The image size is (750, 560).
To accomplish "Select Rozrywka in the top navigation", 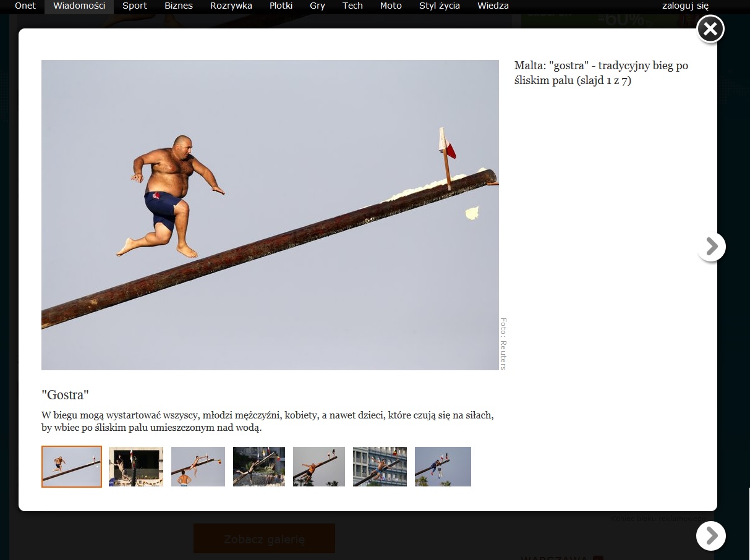I will (231, 6).
